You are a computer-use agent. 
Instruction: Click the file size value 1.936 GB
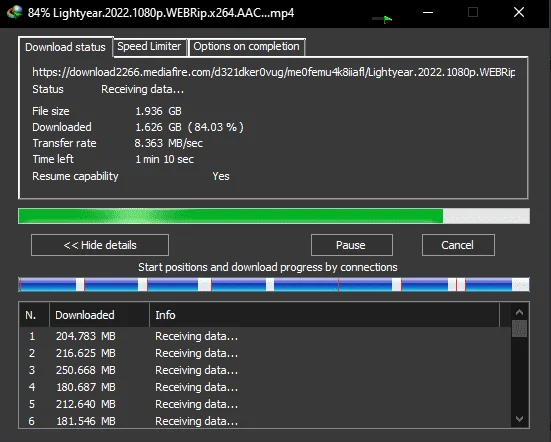coord(158,111)
